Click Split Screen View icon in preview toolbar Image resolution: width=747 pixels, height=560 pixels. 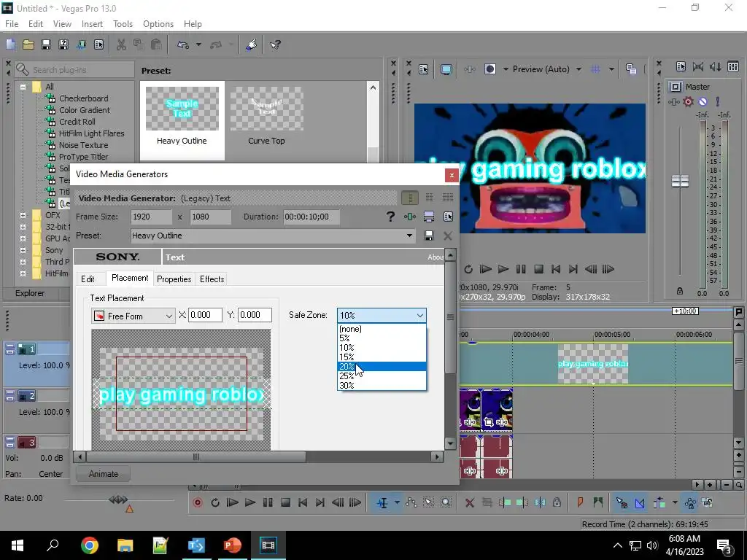[489, 69]
